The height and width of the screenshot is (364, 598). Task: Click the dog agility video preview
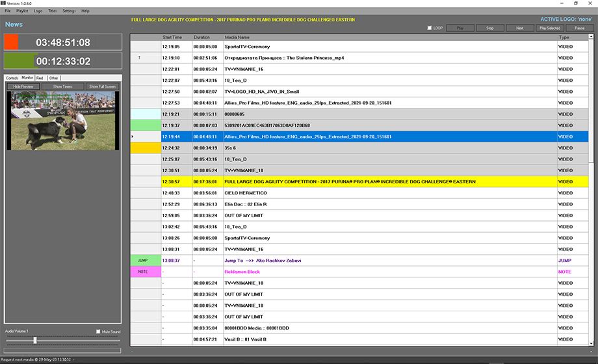[x=63, y=120]
